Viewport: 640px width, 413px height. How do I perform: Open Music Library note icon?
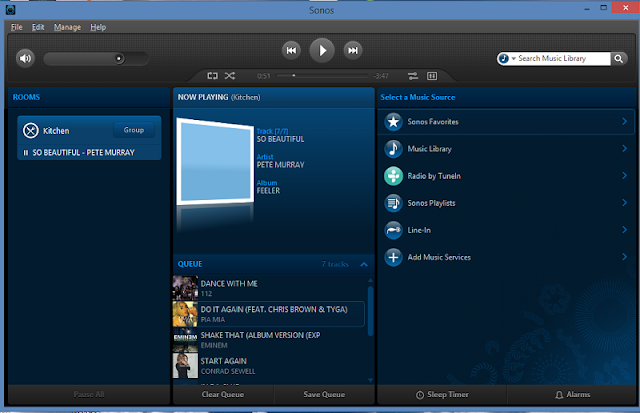[x=393, y=149]
